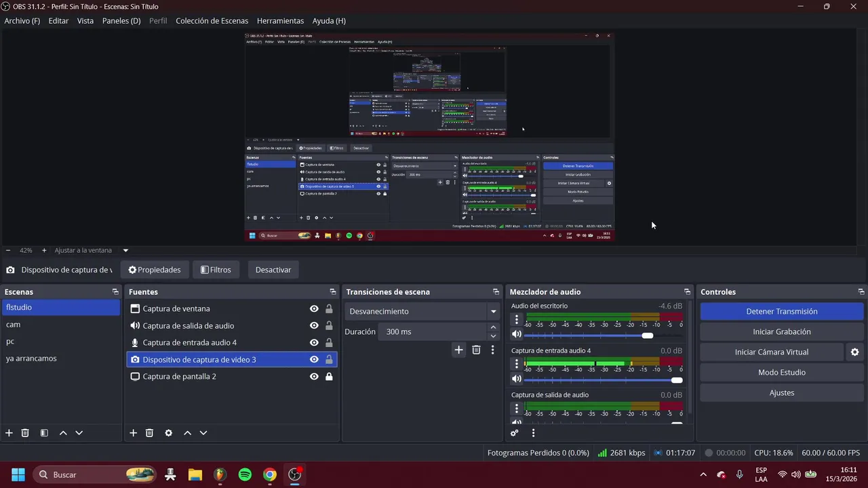The image size is (868, 488).
Task: Toggle visibility of Captura de entrada audio 4
Action: click(x=314, y=342)
